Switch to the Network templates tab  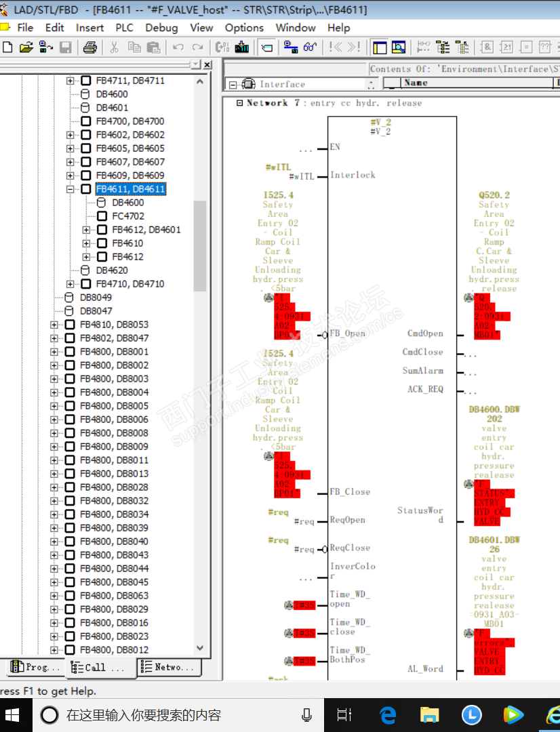(x=169, y=667)
